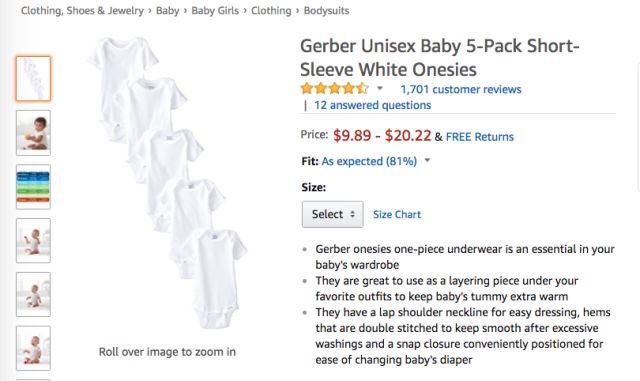
Task: Select the fourth thumbnail of sitting baby
Action: (x=33, y=241)
